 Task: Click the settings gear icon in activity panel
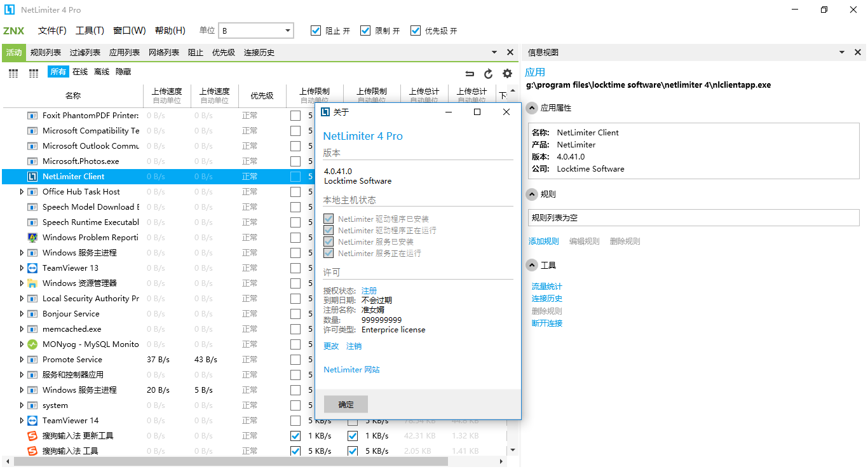507,74
